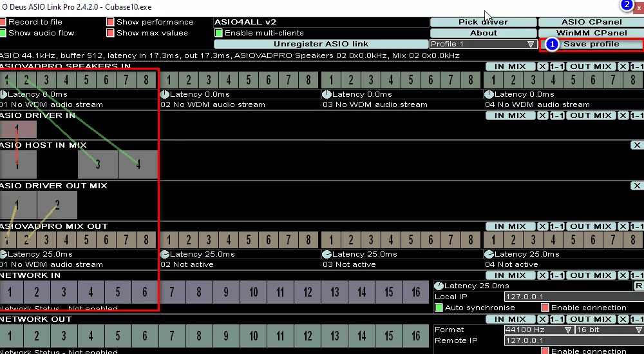Click the Local IP address field
Viewport: 644px width, 354px height.
coord(574,297)
